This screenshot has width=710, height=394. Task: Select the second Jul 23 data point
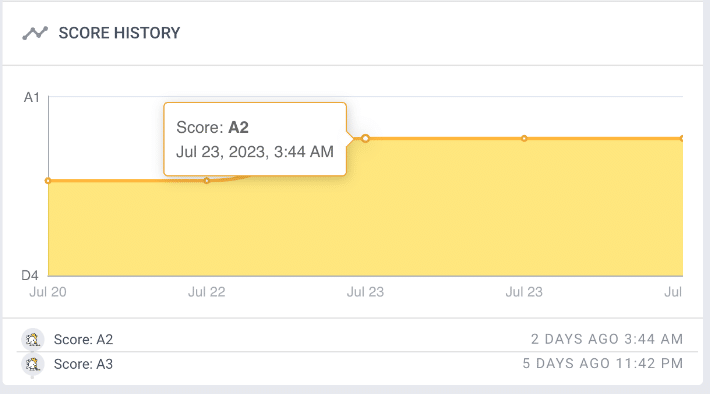click(x=524, y=138)
